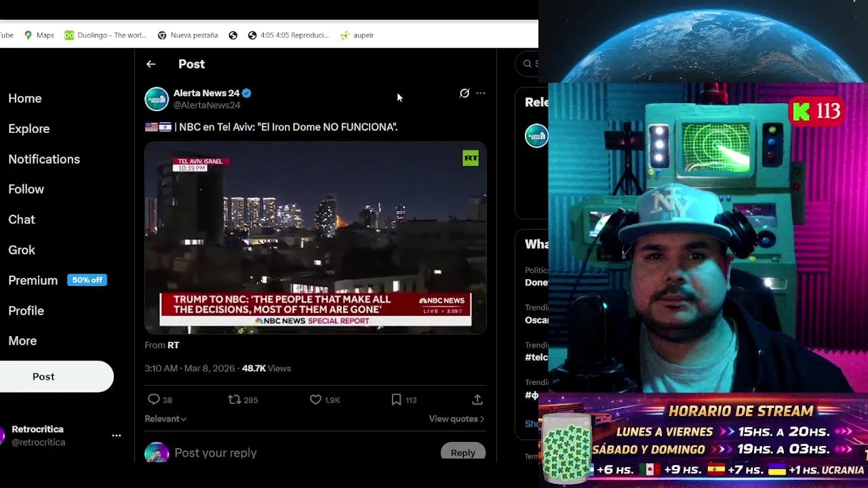Open Grok in the sidebar

pyautogui.click(x=22, y=250)
